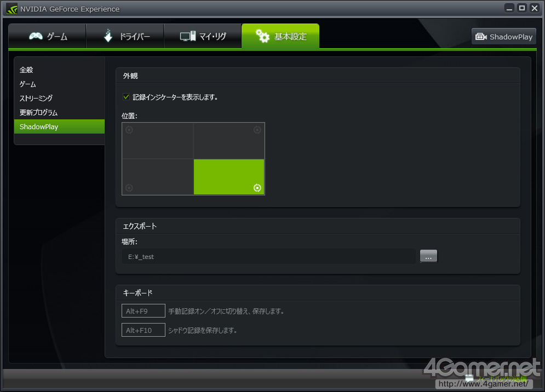This screenshot has width=545, height=392.
Task: Set indicator position to the top-right quadrant
Action: pyautogui.click(x=229, y=140)
